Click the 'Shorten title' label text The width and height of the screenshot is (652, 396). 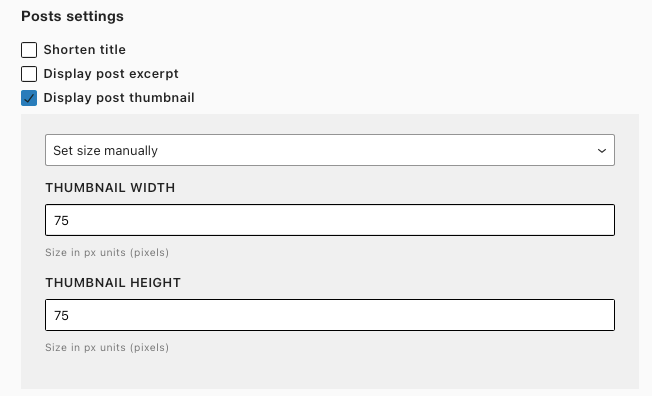(84, 50)
